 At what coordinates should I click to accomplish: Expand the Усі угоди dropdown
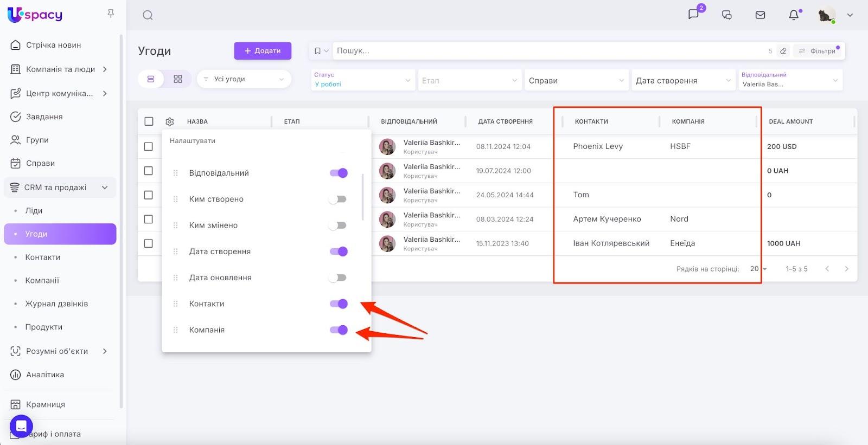pyautogui.click(x=244, y=79)
